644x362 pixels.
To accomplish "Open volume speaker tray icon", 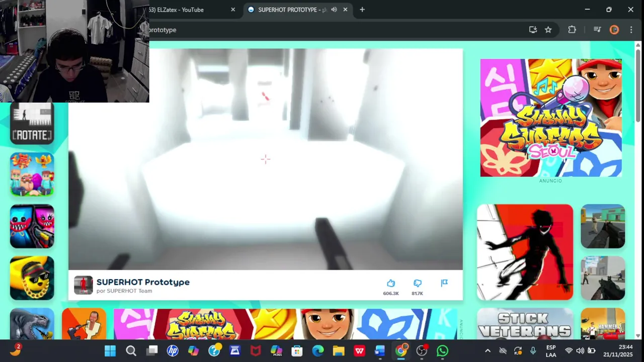I will [x=580, y=351].
